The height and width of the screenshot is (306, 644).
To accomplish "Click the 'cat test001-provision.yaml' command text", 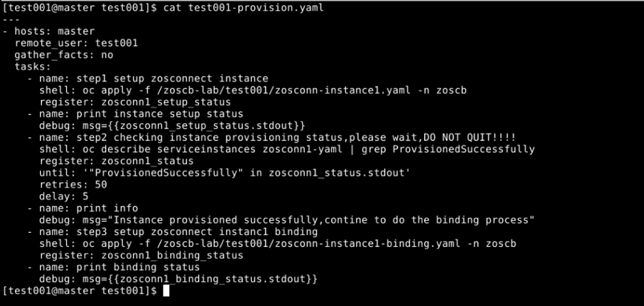I will tap(243, 7).
